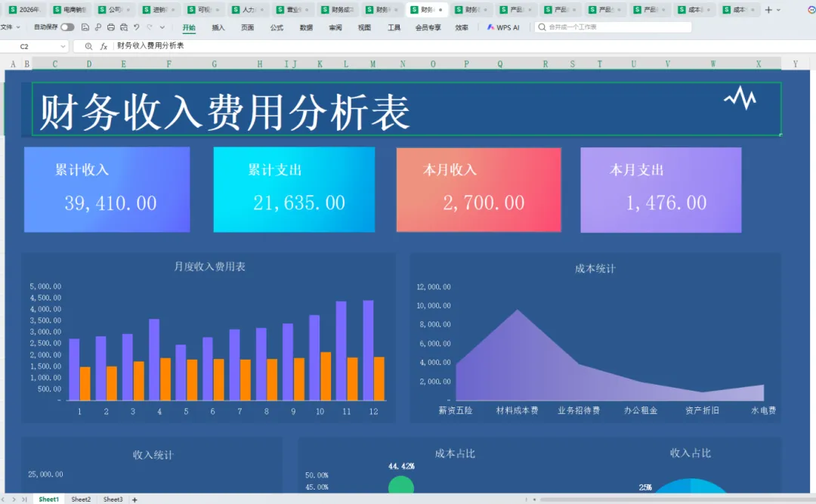Select the 累计收入 card showing 39,410.00
The image size is (816, 504).
tap(107, 190)
